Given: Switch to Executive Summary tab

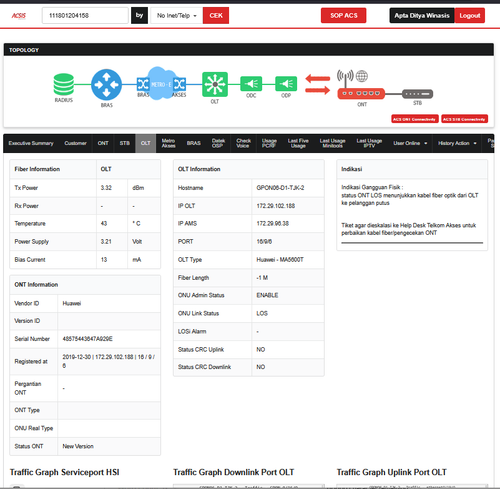Looking at the screenshot, I should click(x=31, y=143).
